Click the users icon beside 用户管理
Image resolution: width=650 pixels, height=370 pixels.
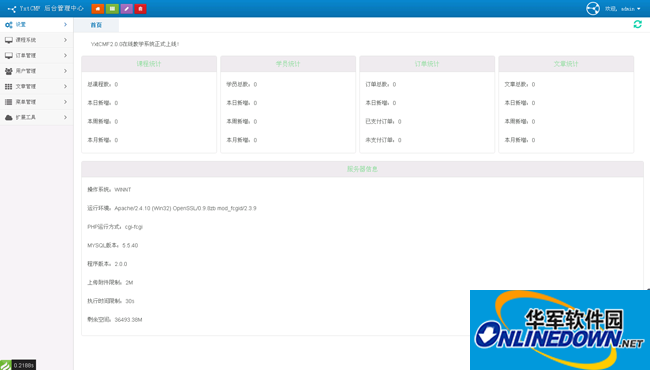[x=8, y=71]
